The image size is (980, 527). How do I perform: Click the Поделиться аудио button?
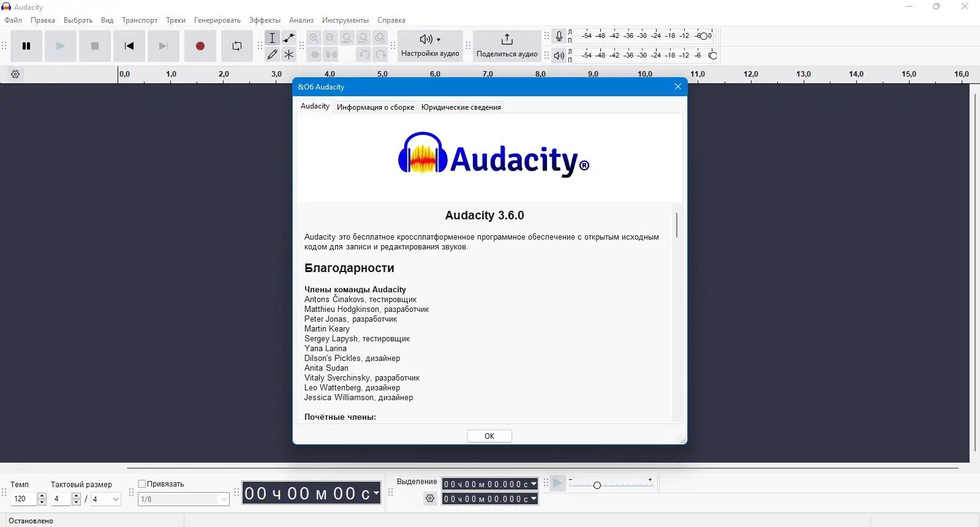[507, 46]
